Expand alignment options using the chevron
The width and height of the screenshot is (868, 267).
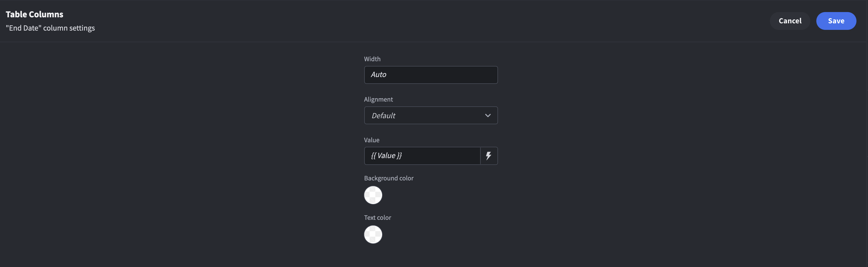pos(488,115)
